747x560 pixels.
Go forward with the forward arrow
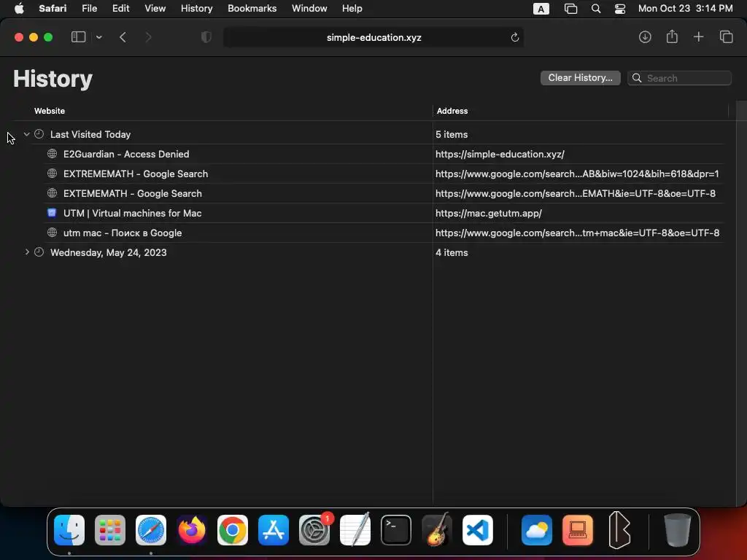pyautogui.click(x=148, y=37)
